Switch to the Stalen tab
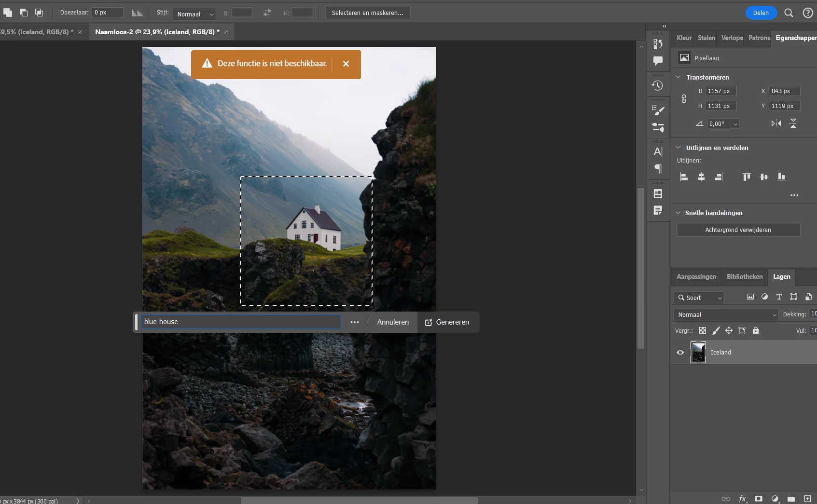The height and width of the screenshot is (504, 817). (x=706, y=38)
